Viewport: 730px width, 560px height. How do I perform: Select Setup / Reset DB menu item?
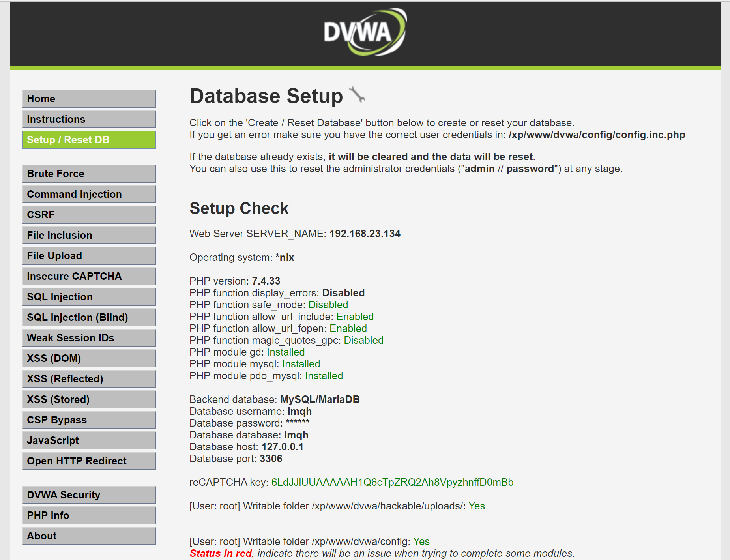(x=89, y=140)
